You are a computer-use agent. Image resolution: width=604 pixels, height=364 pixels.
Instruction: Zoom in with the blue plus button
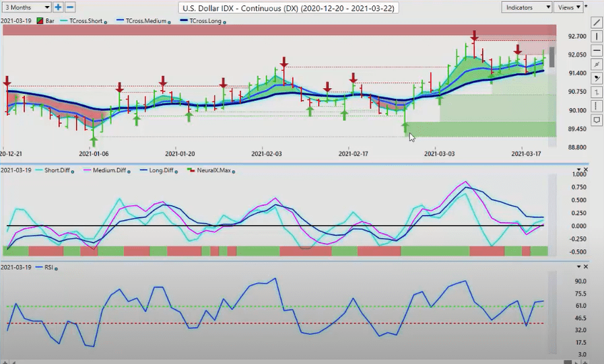[58, 7]
